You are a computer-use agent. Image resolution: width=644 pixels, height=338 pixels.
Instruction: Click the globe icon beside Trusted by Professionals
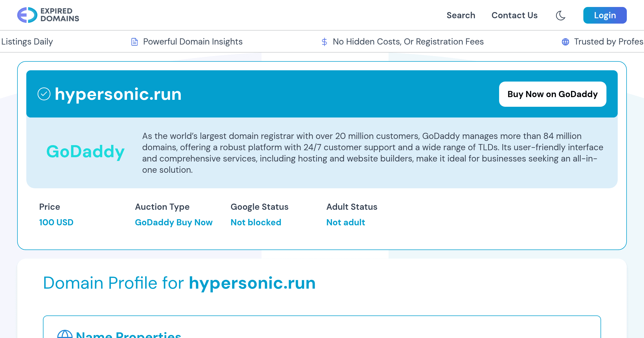point(565,42)
